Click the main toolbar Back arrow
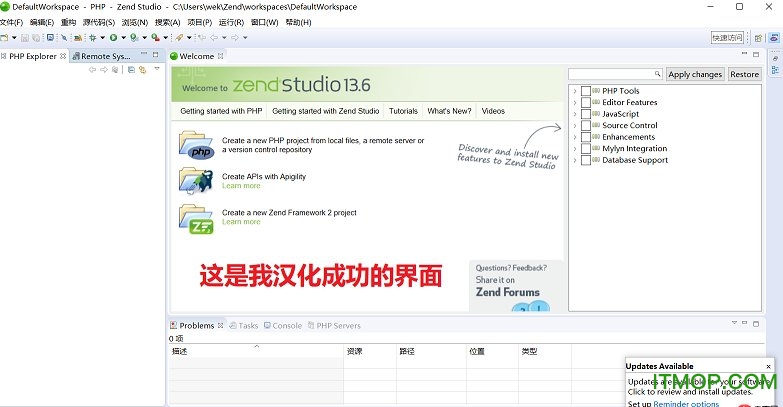The height and width of the screenshot is (407, 783). pos(214,37)
